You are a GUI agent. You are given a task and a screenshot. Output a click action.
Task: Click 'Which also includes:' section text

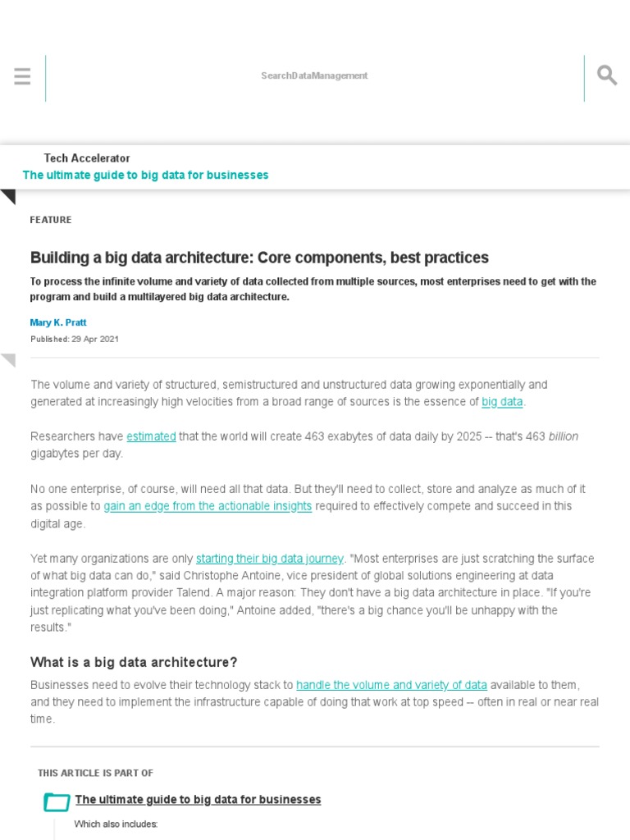point(116,824)
